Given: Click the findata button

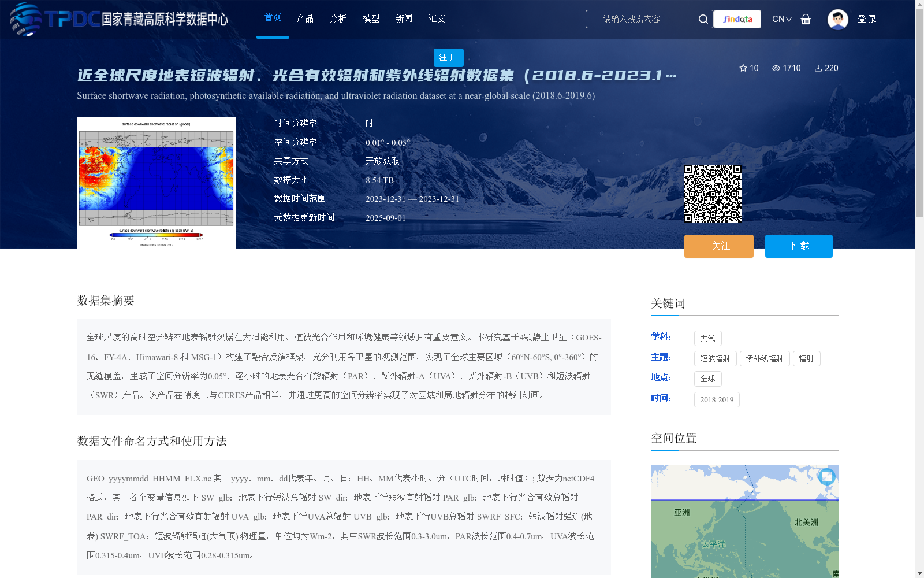Looking at the screenshot, I should [737, 19].
